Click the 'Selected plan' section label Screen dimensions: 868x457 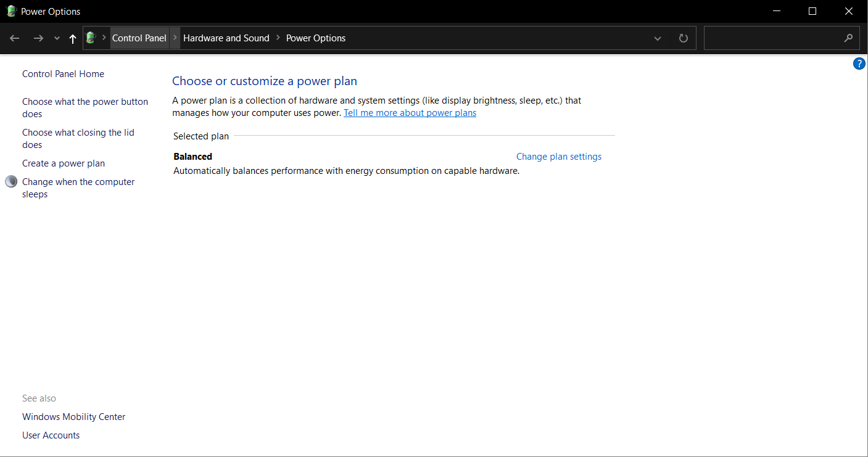click(201, 136)
